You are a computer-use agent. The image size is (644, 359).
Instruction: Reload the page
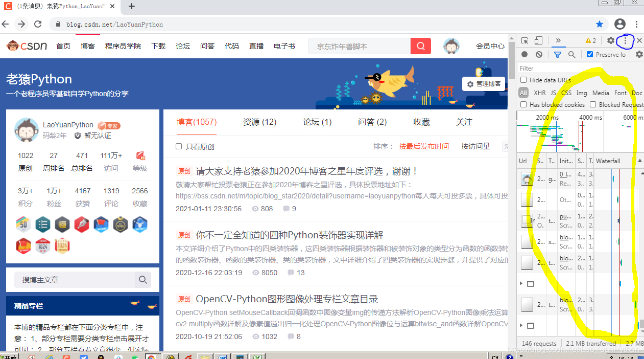[38, 24]
